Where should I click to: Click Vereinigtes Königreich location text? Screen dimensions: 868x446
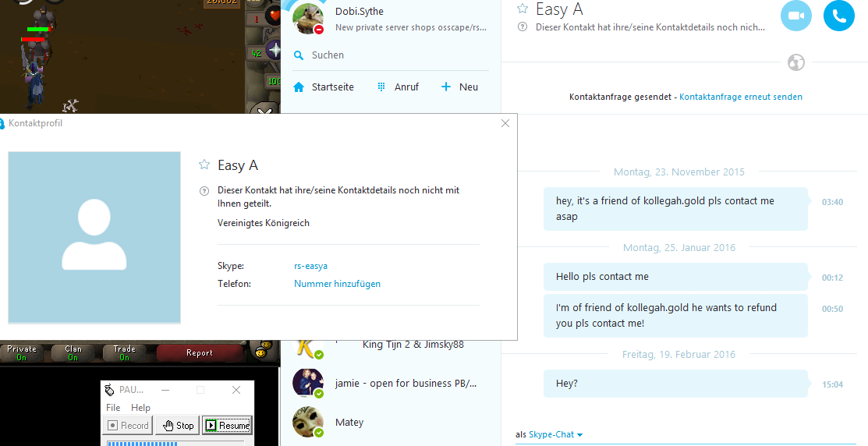tap(264, 223)
